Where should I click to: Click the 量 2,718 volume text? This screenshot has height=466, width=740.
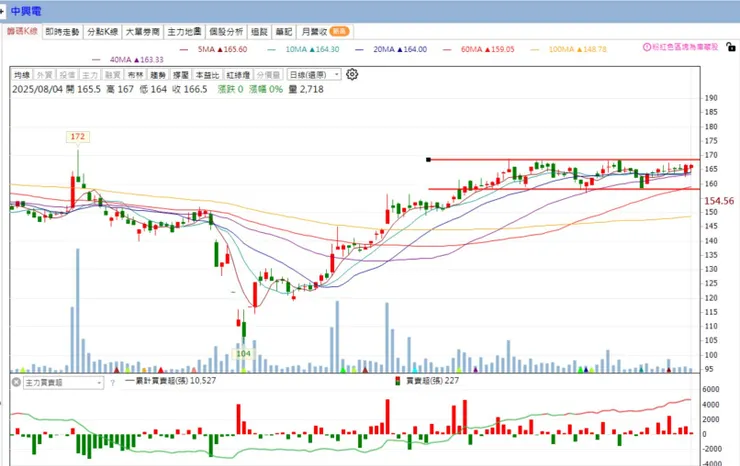pyautogui.click(x=306, y=89)
